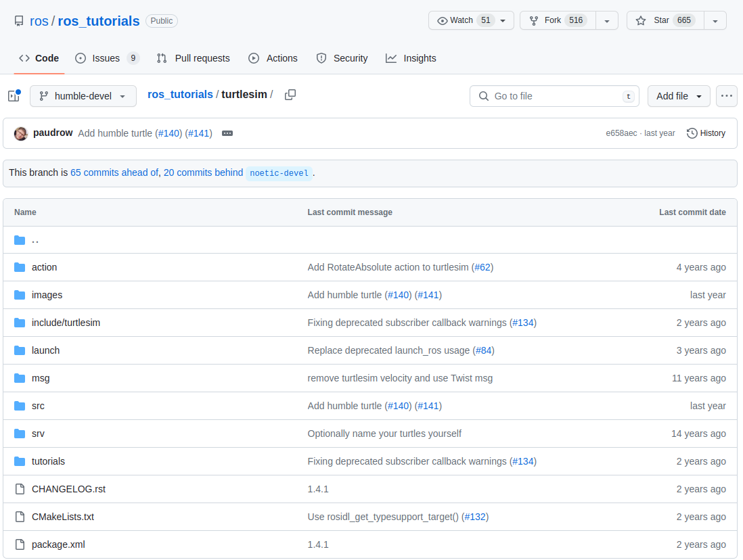Image resolution: width=743 pixels, height=560 pixels.
Task: Open the Add file dropdown
Action: click(679, 96)
